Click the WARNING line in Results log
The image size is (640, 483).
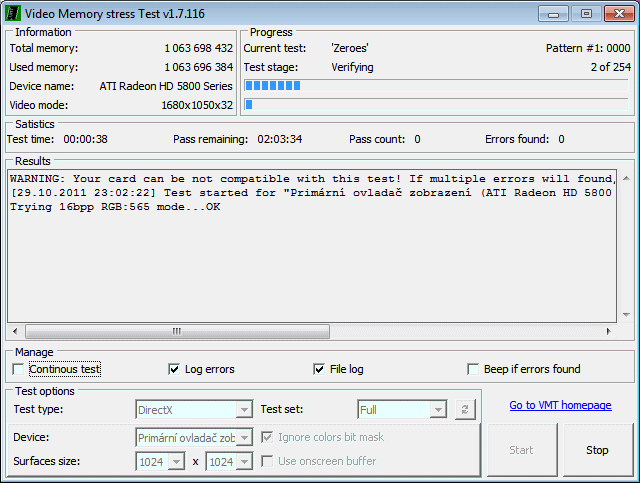312,179
